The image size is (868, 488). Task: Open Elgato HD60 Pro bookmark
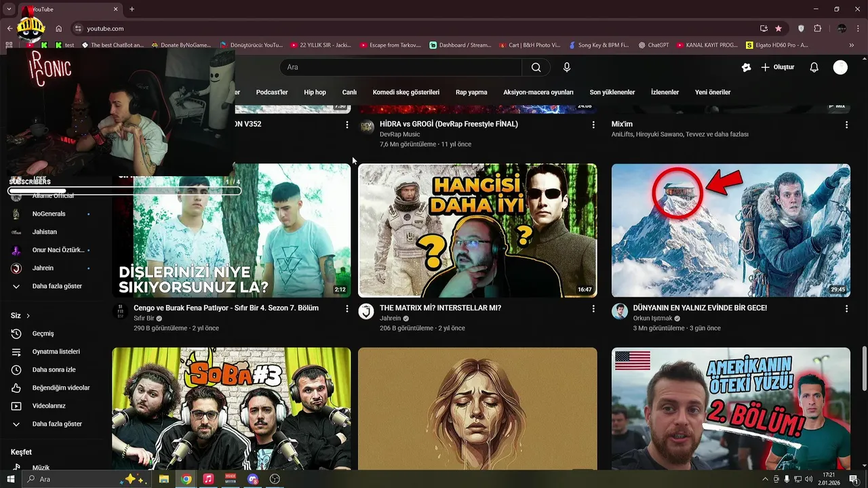pos(777,45)
